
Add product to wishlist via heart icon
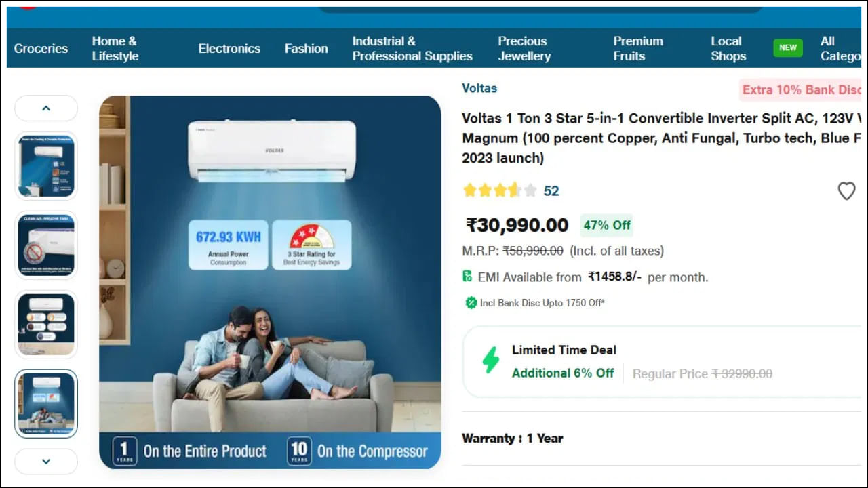846,191
